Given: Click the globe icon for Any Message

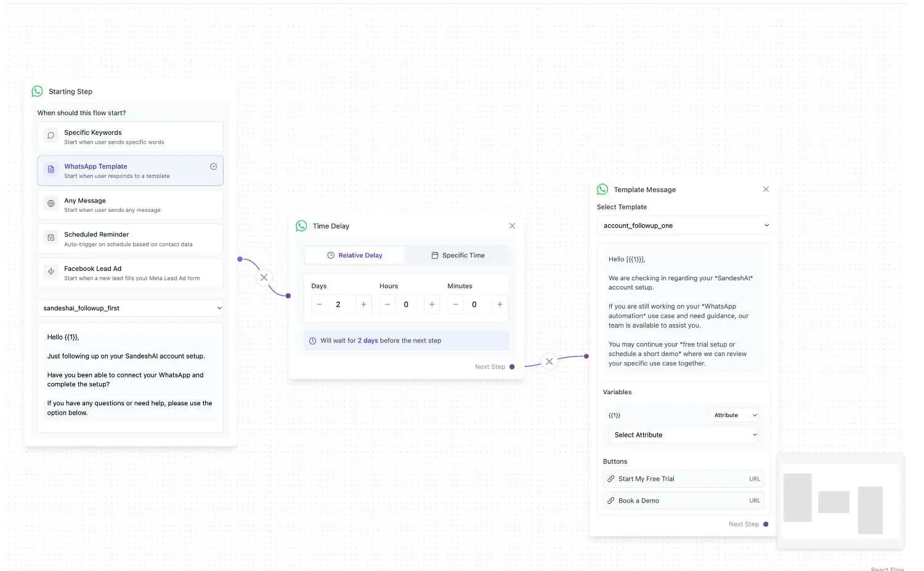Looking at the screenshot, I should point(51,204).
